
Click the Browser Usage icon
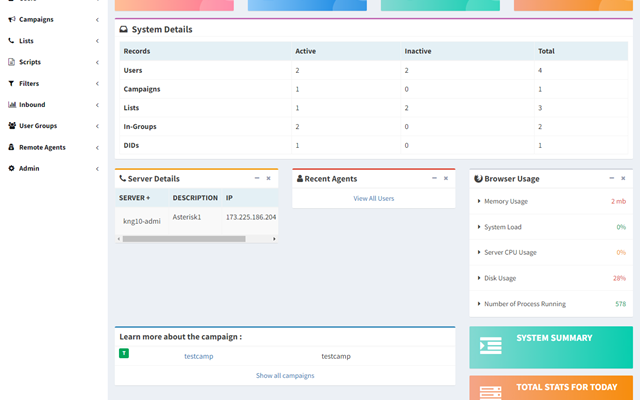[x=478, y=178]
